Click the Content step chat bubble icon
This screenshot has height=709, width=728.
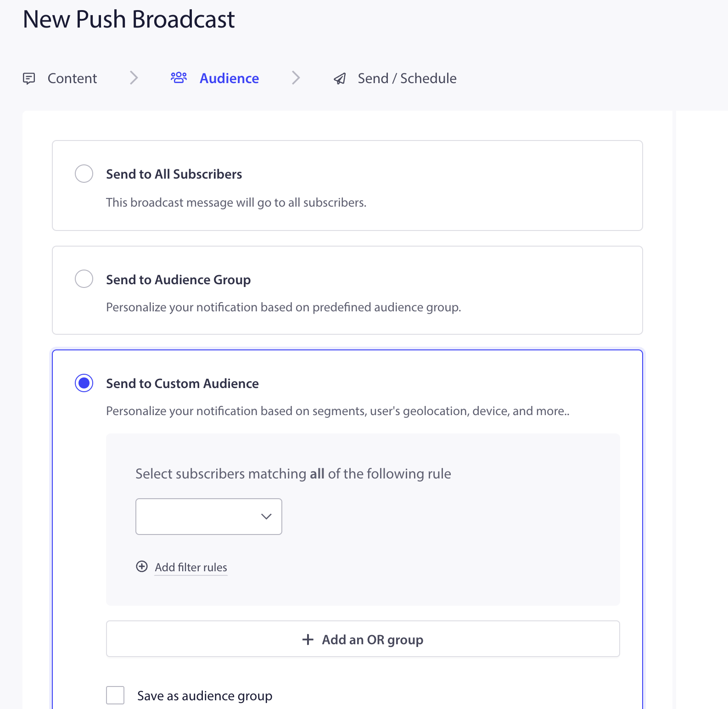(29, 78)
